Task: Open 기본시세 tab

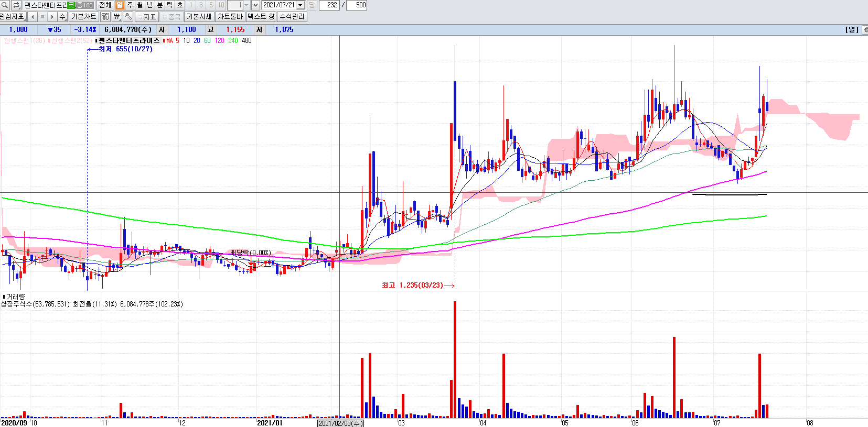Action: point(199,17)
